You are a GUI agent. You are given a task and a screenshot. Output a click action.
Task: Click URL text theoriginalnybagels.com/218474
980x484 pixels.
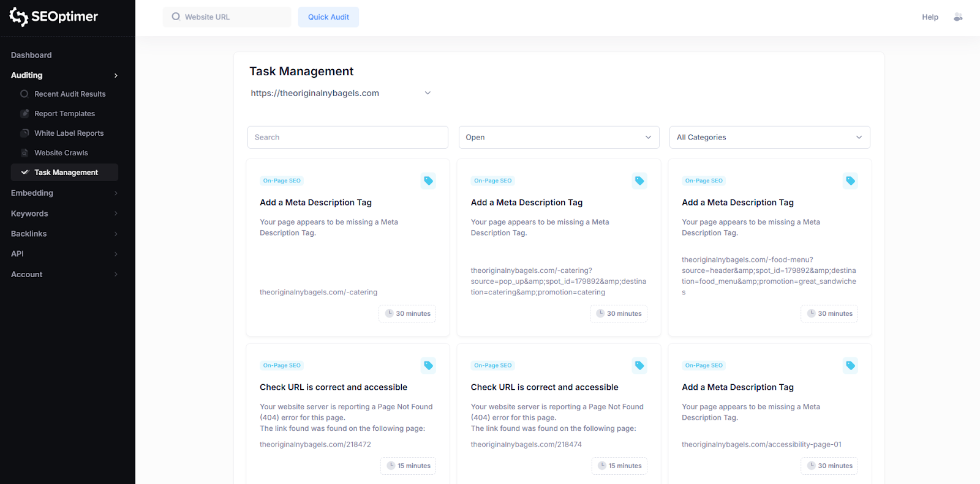[526, 444]
